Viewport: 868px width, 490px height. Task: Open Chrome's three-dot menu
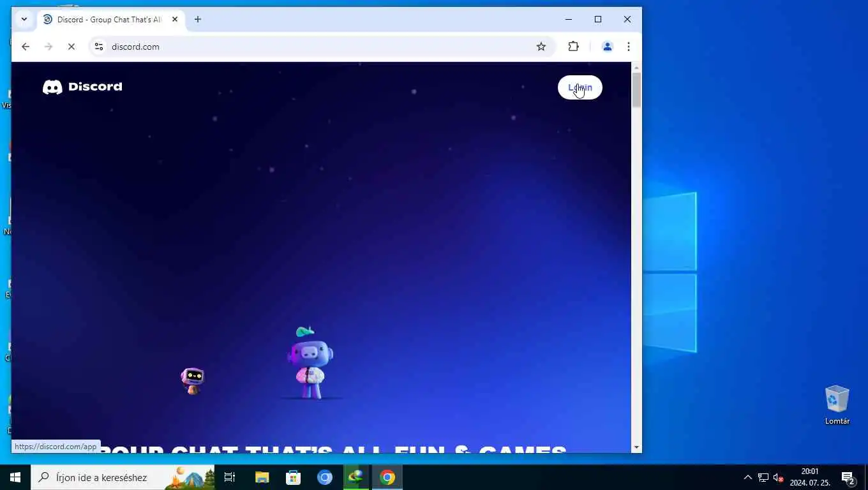point(629,47)
